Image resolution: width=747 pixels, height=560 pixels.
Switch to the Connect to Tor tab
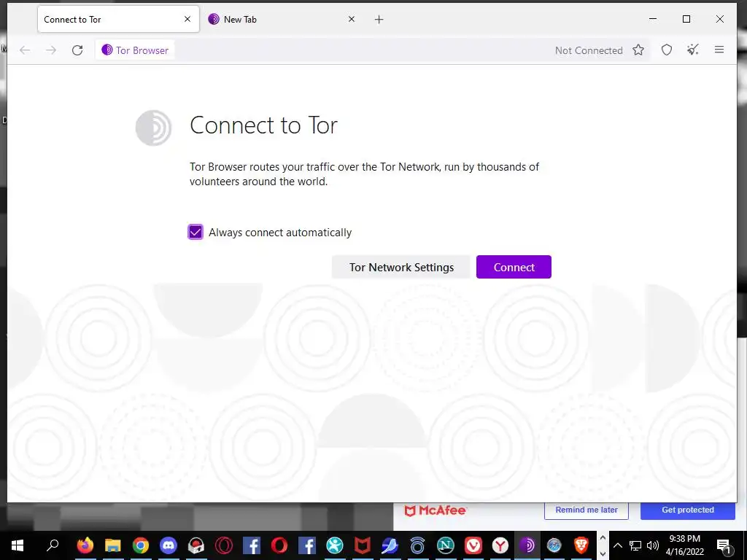118,19
